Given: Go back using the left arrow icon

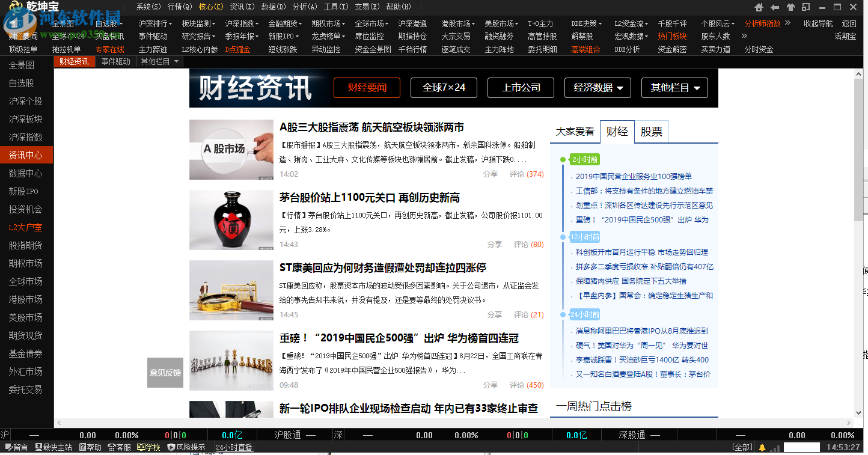Looking at the screenshot, I should [775, 7].
